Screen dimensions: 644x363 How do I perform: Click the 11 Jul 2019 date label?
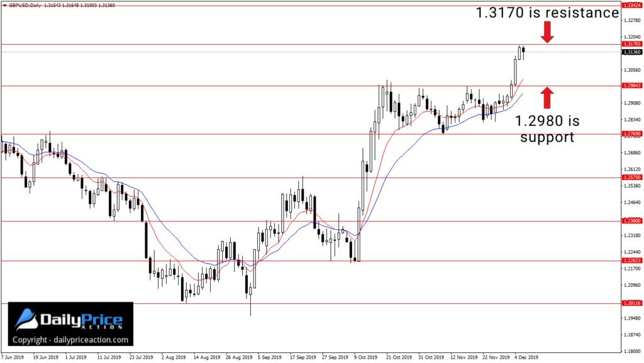tap(109, 357)
